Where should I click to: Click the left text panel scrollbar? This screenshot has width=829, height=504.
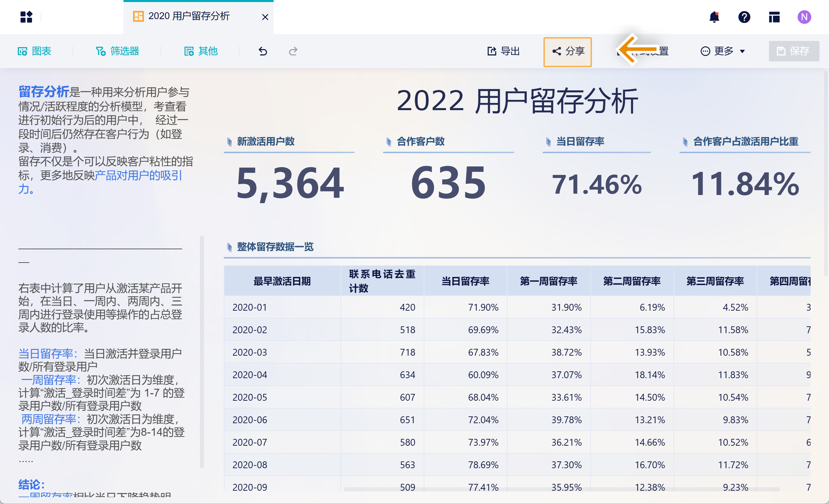coord(202,351)
